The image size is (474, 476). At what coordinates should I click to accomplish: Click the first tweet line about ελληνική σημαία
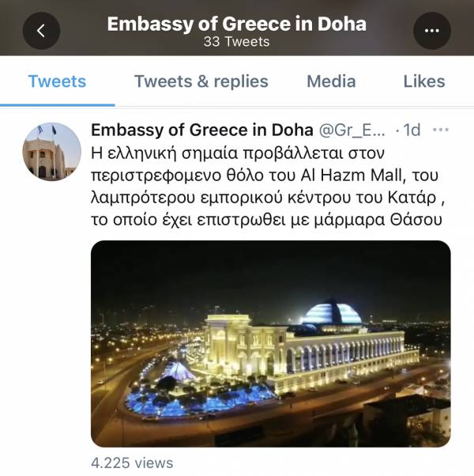tap(238, 153)
